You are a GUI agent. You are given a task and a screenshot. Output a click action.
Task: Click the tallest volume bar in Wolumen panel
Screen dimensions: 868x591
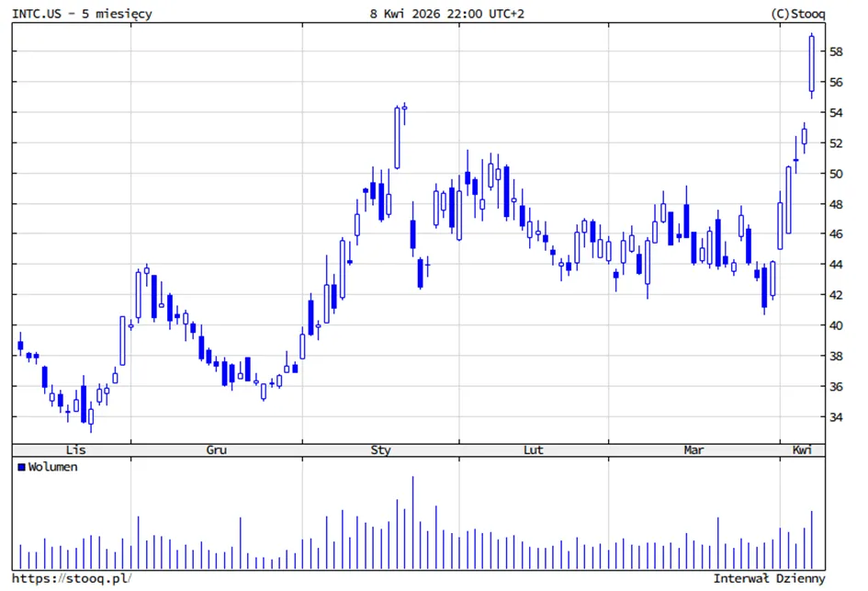[x=412, y=523]
